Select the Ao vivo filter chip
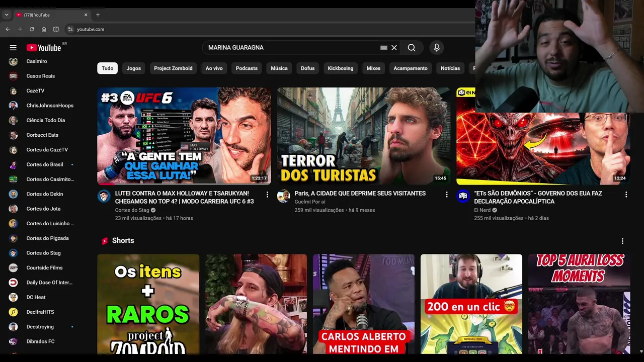Image resolution: width=644 pixels, height=362 pixels. point(214,68)
